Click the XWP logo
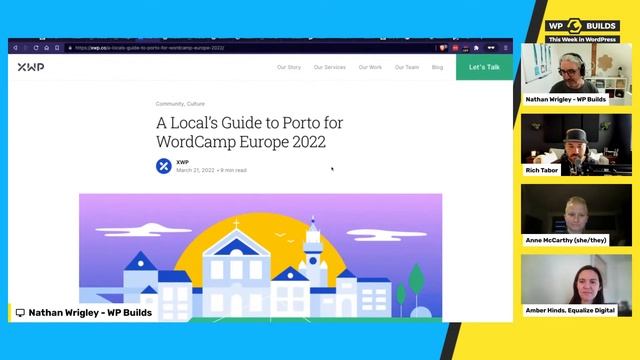Viewport: 640px width, 360px height. (31, 67)
